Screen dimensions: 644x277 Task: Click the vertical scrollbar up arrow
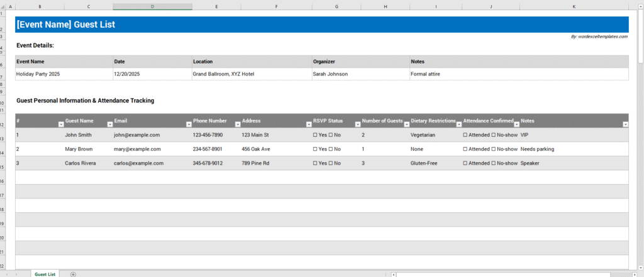640,6
